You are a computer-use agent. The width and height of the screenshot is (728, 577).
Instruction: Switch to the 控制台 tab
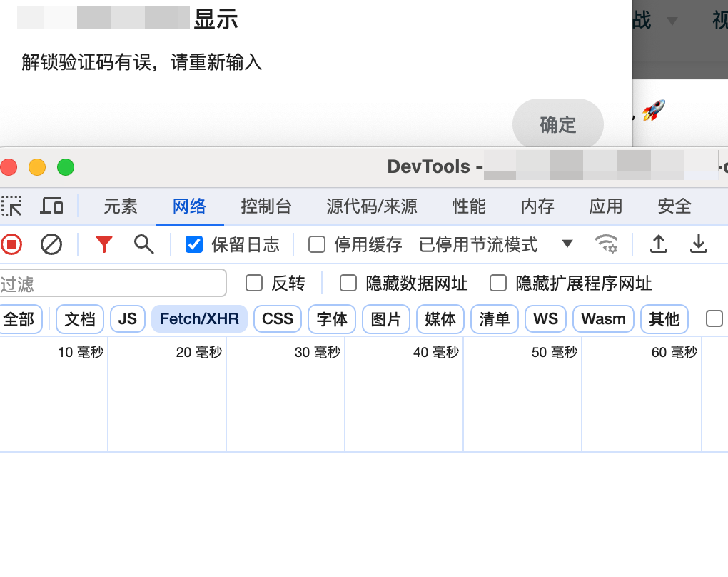tap(266, 206)
